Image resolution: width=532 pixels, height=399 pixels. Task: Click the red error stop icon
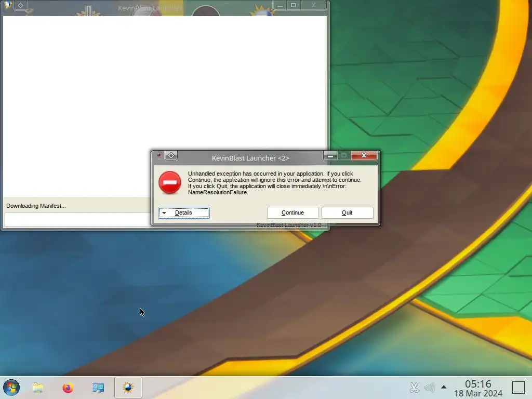[170, 182]
